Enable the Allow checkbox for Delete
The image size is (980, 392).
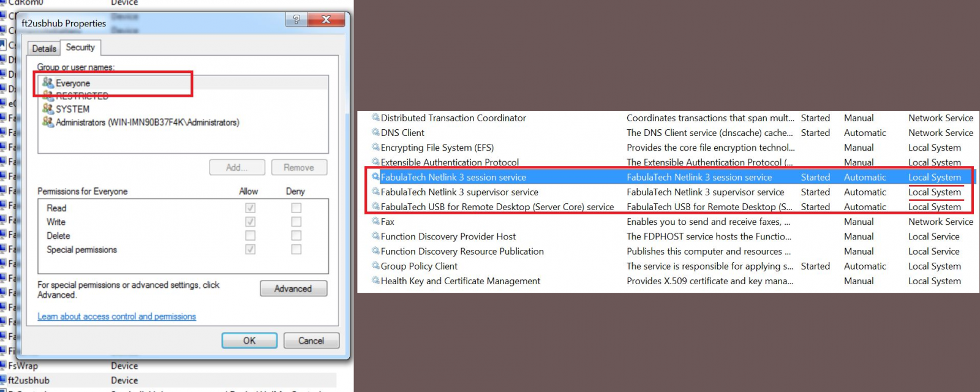pos(251,236)
